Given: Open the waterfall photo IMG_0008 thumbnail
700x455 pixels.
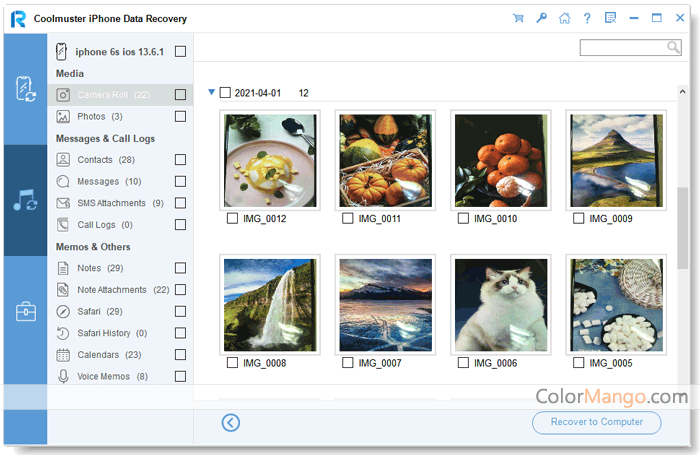Looking at the screenshot, I should 270,305.
